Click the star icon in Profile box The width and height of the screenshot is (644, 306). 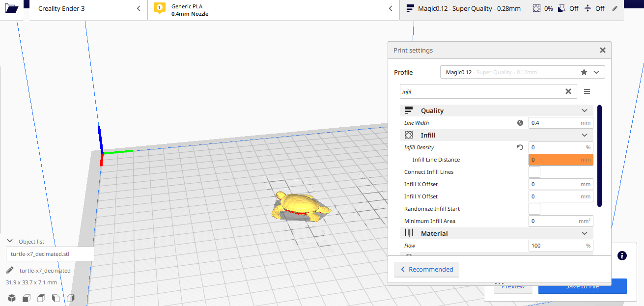point(584,72)
